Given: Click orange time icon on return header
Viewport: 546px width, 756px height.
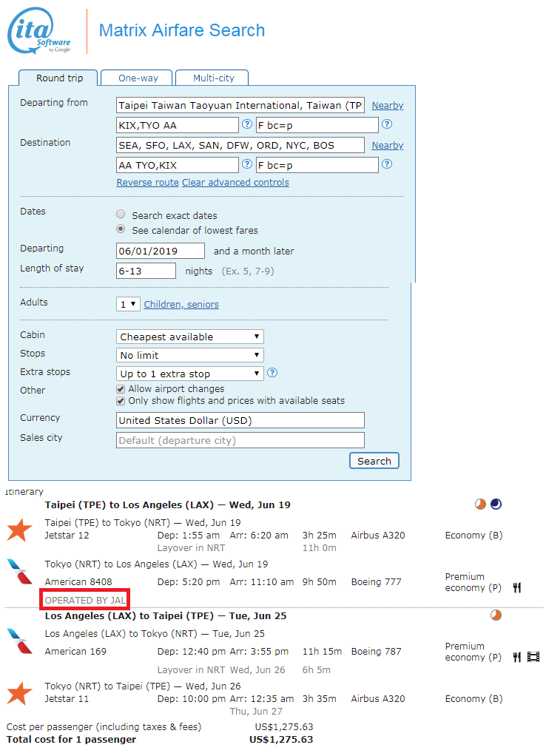Looking at the screenshot, I should pyautogui.click(x=496, y=615).
